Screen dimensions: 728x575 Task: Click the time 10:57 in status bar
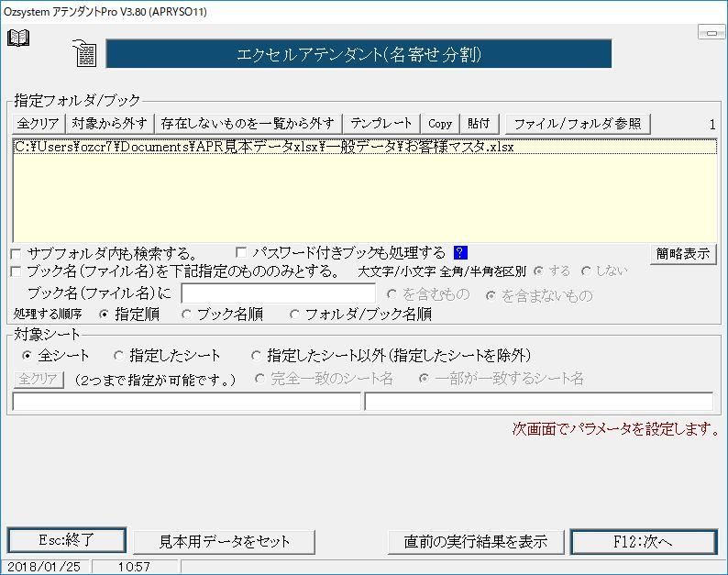(134, 567)
